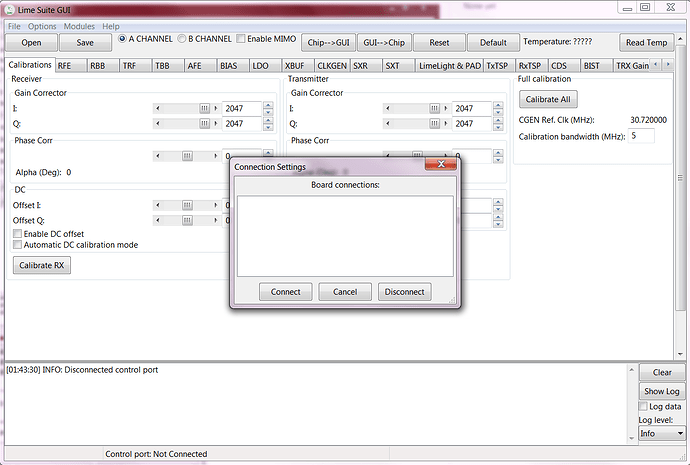
Task: Click Connect in Connection Settings dialog
Action: tap(286, 292)
